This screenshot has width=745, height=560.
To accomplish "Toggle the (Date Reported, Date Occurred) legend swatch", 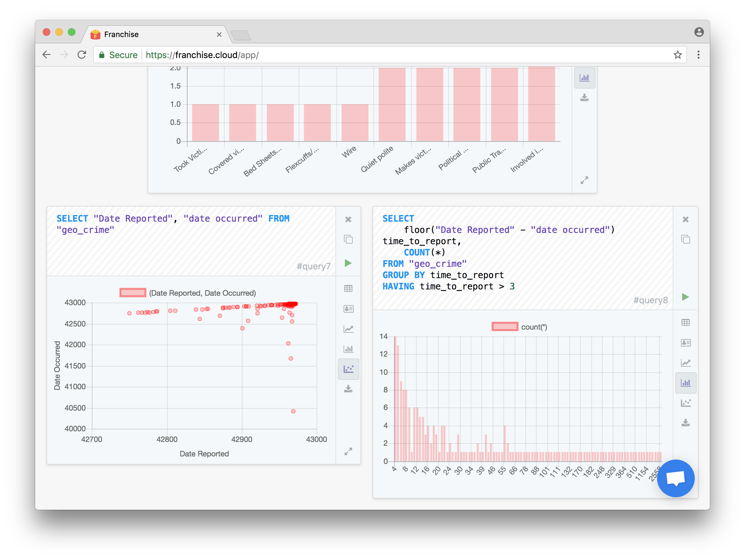I will tap(133, 293).
